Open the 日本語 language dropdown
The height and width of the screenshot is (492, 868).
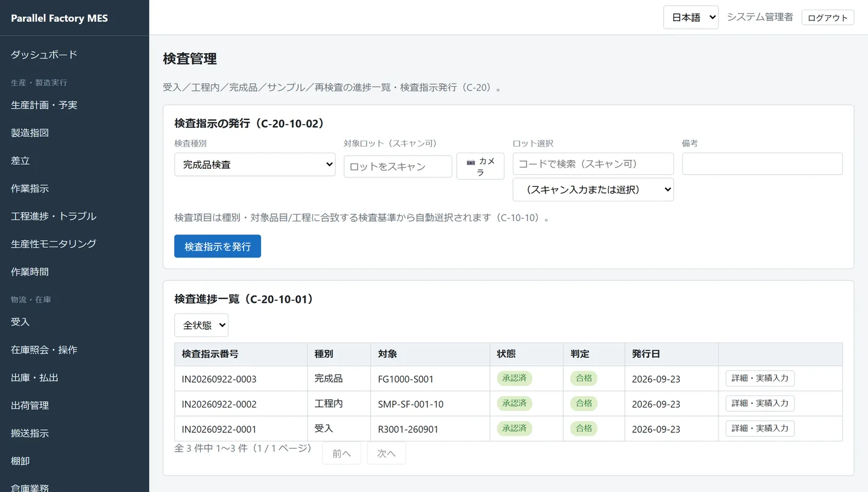point(691,17)
